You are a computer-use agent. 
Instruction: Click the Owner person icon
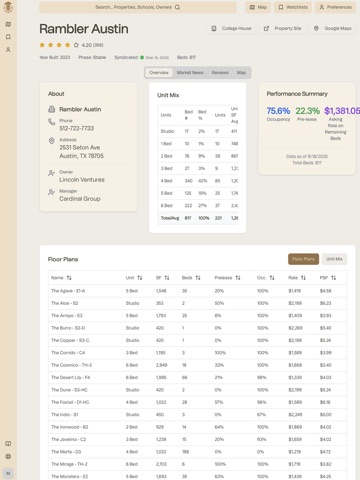pos(51,173)
